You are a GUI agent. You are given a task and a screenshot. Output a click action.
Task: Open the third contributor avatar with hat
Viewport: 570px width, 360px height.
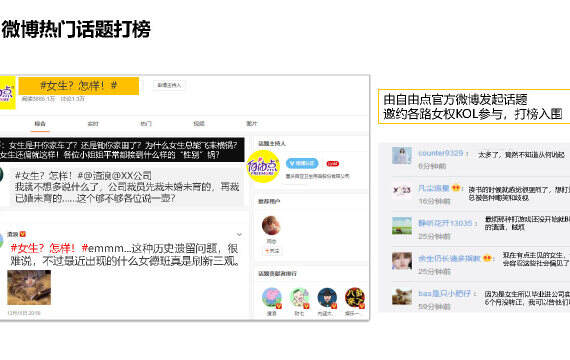[327, 297]
